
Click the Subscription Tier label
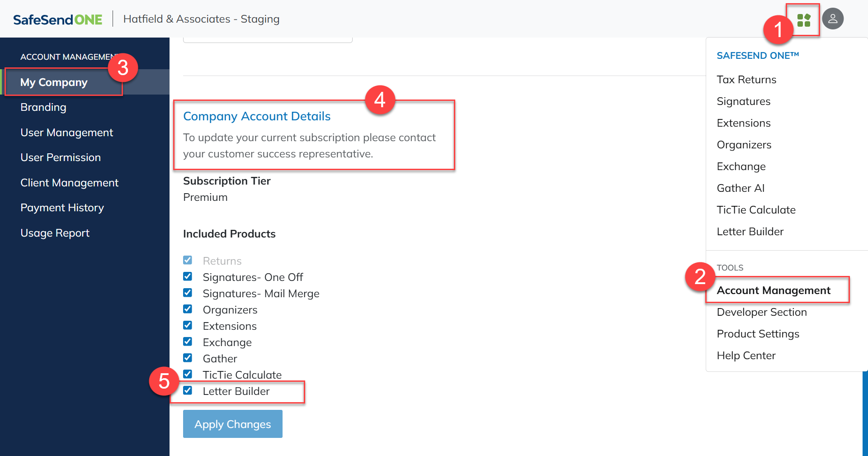click(227, 181)
